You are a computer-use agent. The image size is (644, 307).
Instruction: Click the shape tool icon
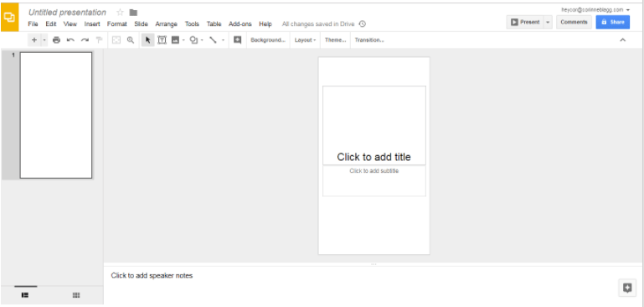pyautogui.click(x=193, y=40)
